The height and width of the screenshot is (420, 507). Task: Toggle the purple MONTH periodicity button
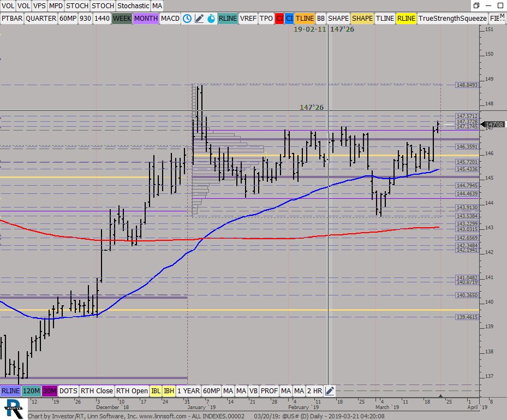(x=146, y=18)
